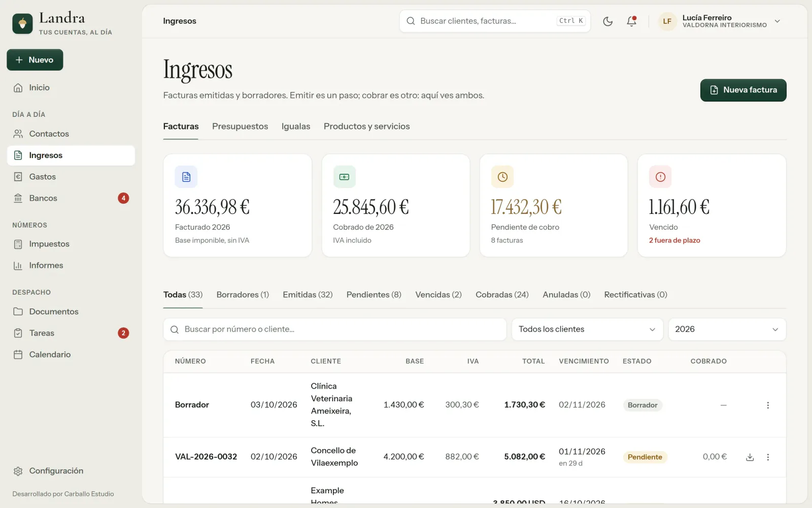Focus the global search field
The height and width of the screenshot is (508, 812).
tap(495, 21)
